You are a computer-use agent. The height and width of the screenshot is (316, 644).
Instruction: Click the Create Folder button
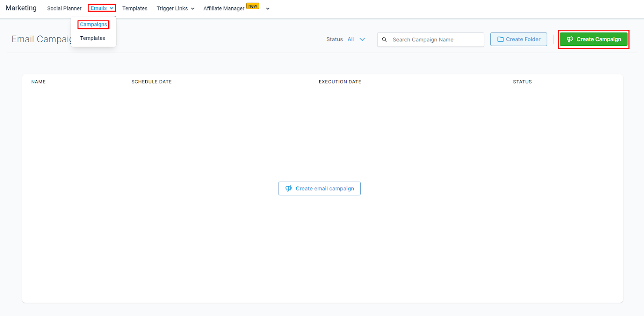coord(518,39)
